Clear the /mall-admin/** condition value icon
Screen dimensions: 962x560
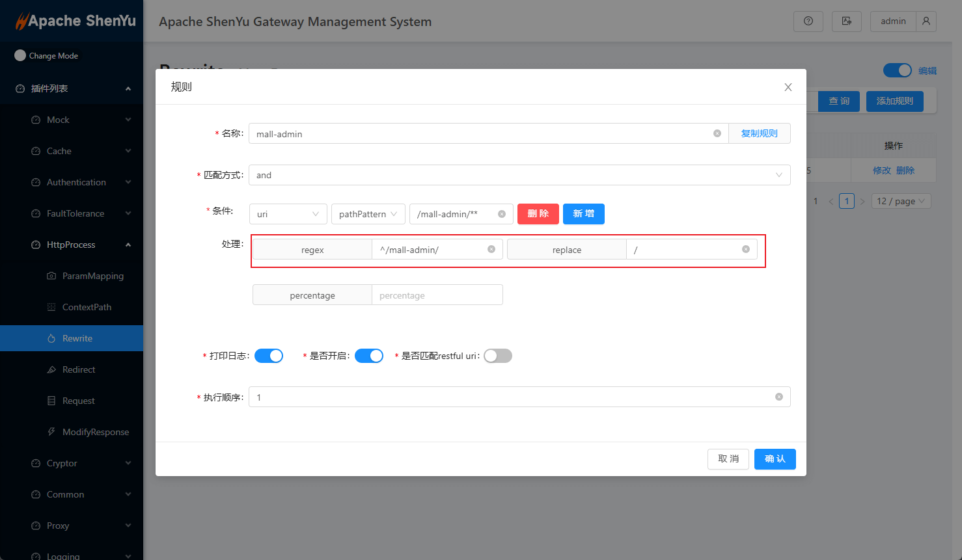502,214
